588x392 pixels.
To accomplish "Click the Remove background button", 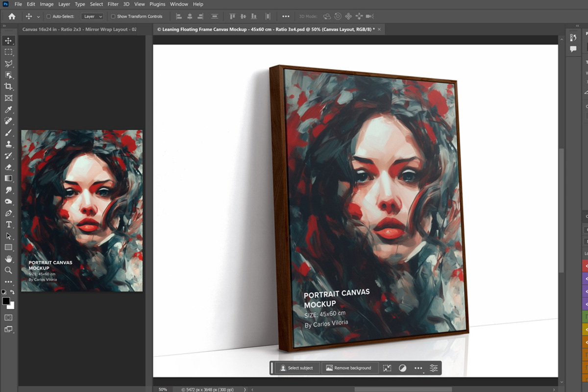I will click(348, 368).
